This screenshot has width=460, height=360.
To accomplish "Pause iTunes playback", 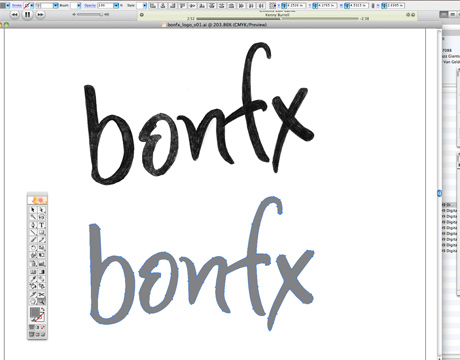I will pos(27,14).
